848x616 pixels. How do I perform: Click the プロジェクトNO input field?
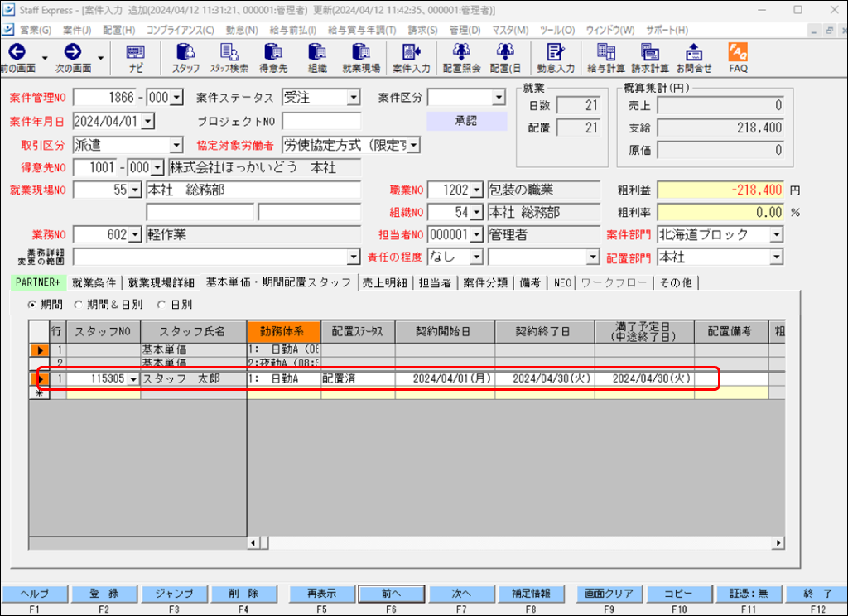[320, 122]
